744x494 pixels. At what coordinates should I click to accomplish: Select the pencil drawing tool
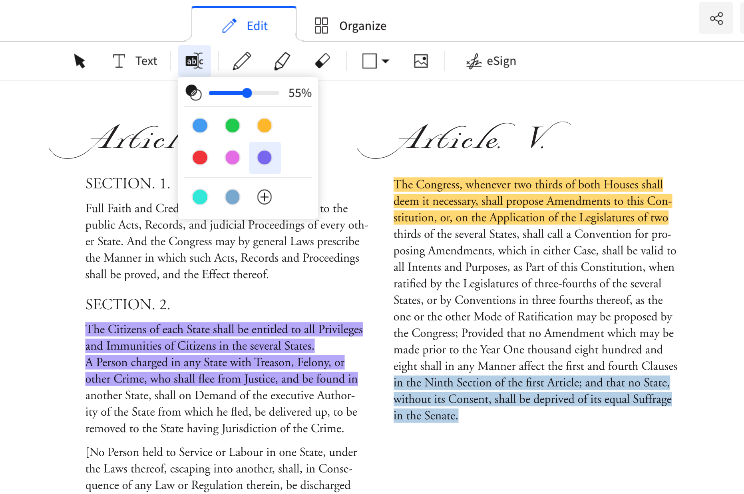tap(241, 61)
